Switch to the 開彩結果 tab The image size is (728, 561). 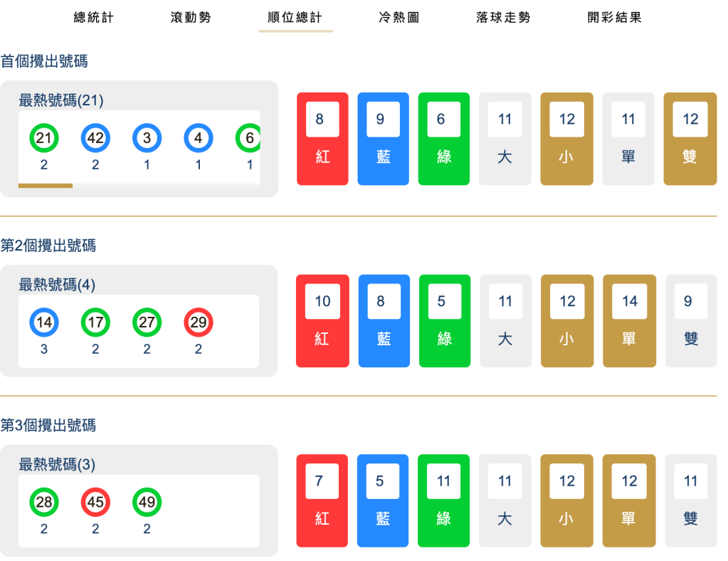(x=614, y=17)
